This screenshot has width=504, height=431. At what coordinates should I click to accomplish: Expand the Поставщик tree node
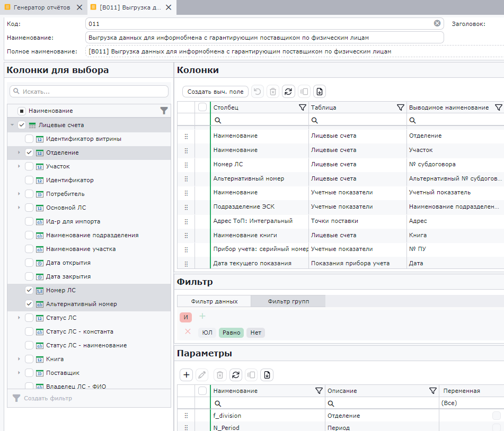coord(19,373)
